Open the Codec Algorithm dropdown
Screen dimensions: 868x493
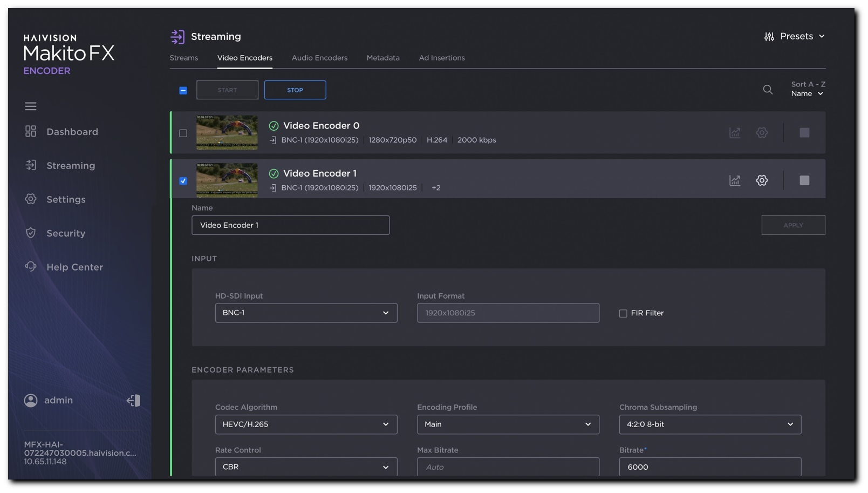(306, 424)
